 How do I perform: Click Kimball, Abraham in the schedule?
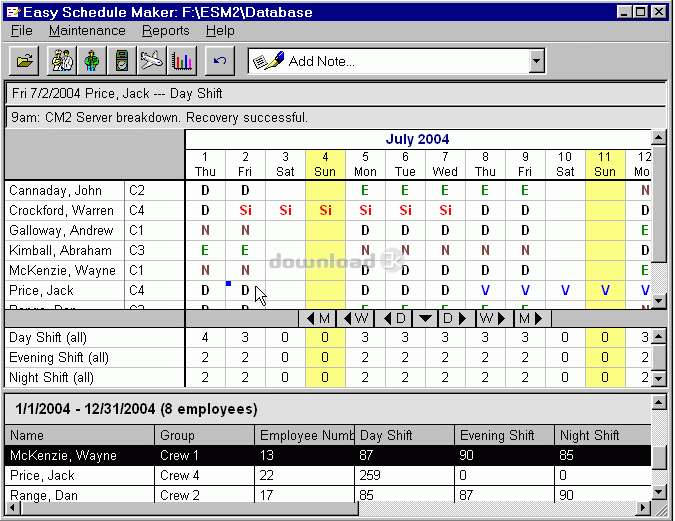(x=60, y=250)
